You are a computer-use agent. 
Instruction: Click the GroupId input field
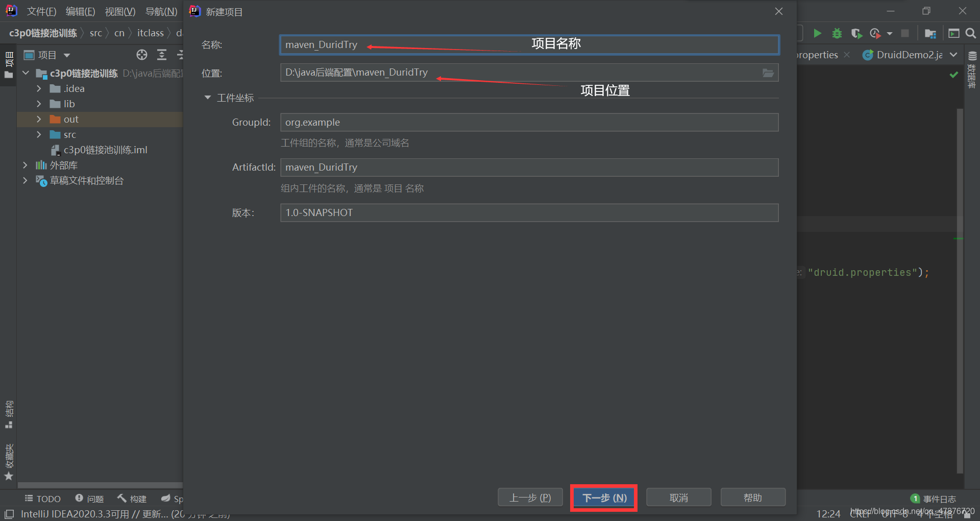click(x=529, y=123)
